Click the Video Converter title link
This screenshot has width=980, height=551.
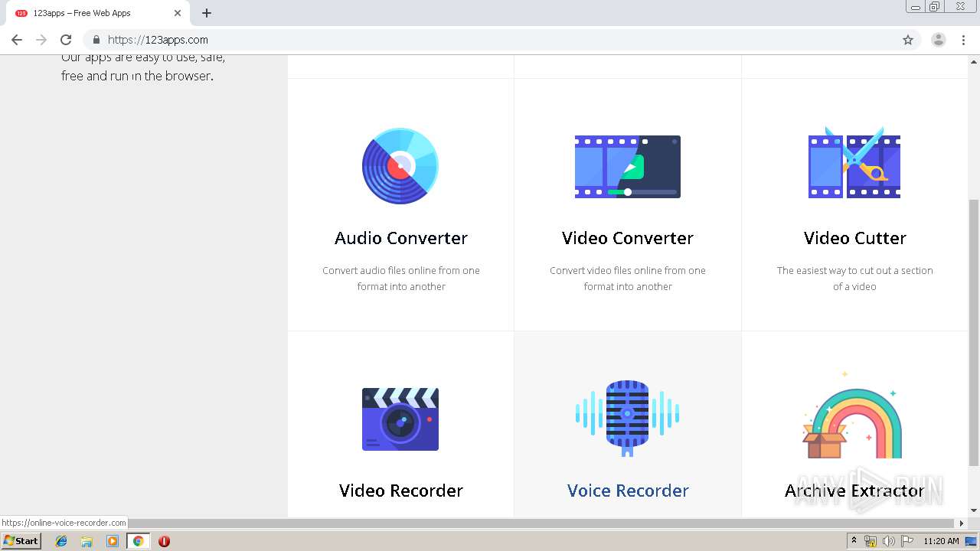pos(628,238)
